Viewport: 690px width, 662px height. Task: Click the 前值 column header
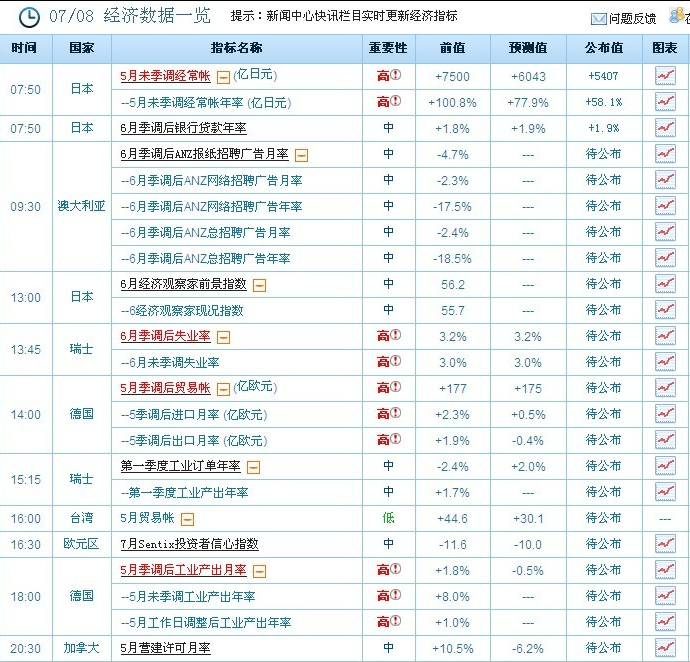pos(452,48)
